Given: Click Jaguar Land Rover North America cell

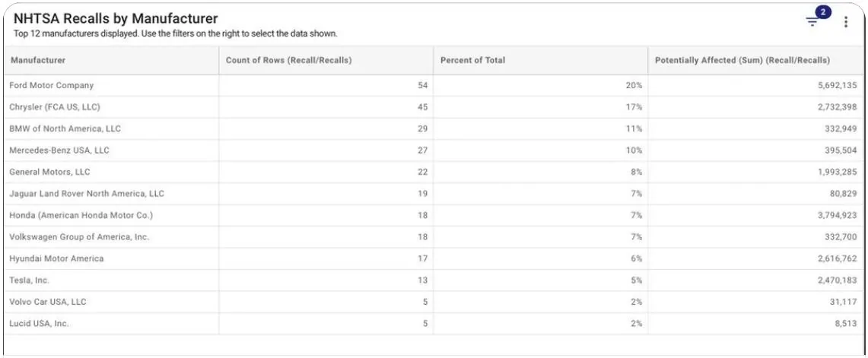Looking at the screenshot, I should (87, 194).
